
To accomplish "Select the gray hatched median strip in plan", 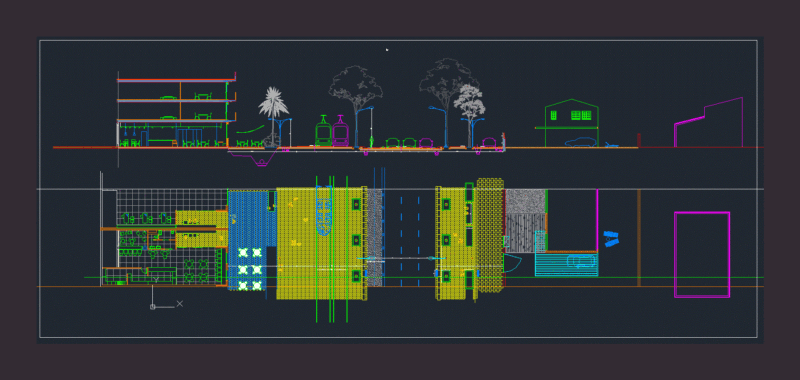I will [375, 237].
